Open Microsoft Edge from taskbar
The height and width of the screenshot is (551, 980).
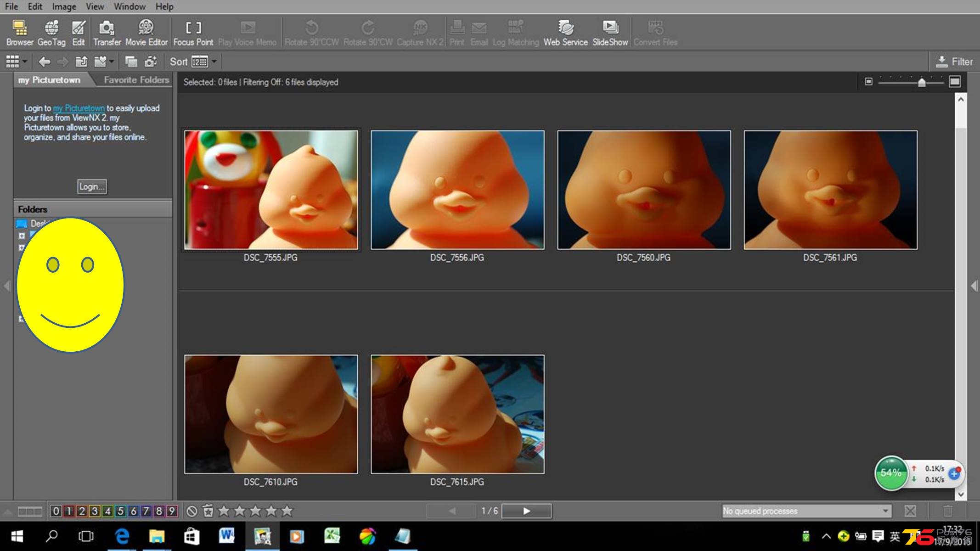122,536
